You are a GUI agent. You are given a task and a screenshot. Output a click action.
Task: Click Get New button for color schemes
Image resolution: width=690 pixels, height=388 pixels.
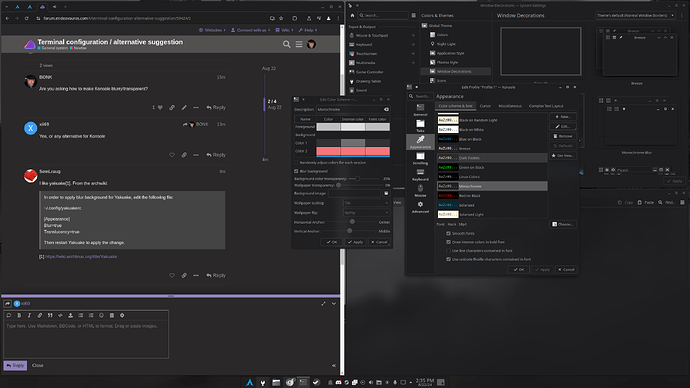(x=563, y=156)
